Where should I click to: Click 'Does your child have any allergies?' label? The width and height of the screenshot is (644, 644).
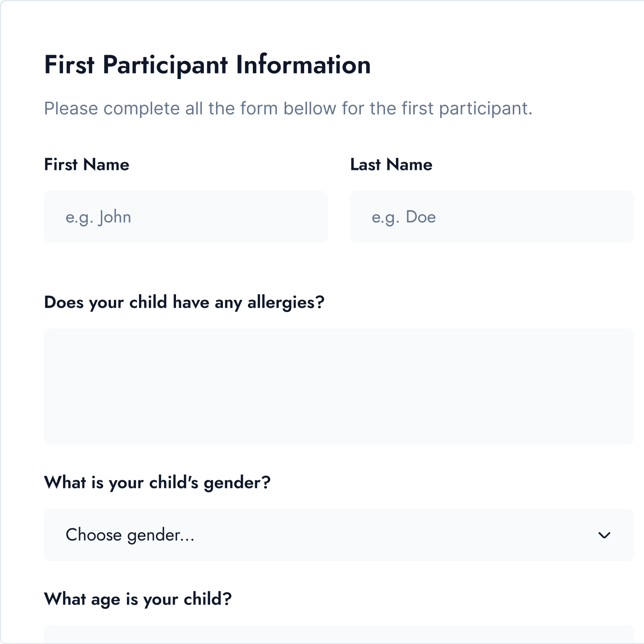tap(184, 302)
